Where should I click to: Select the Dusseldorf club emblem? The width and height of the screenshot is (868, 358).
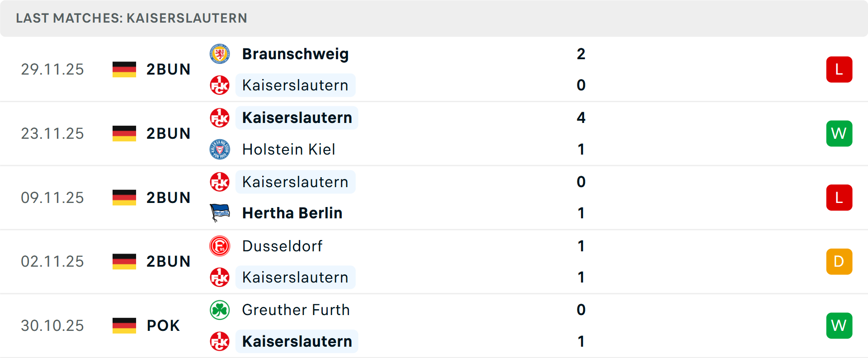[220, 246]
